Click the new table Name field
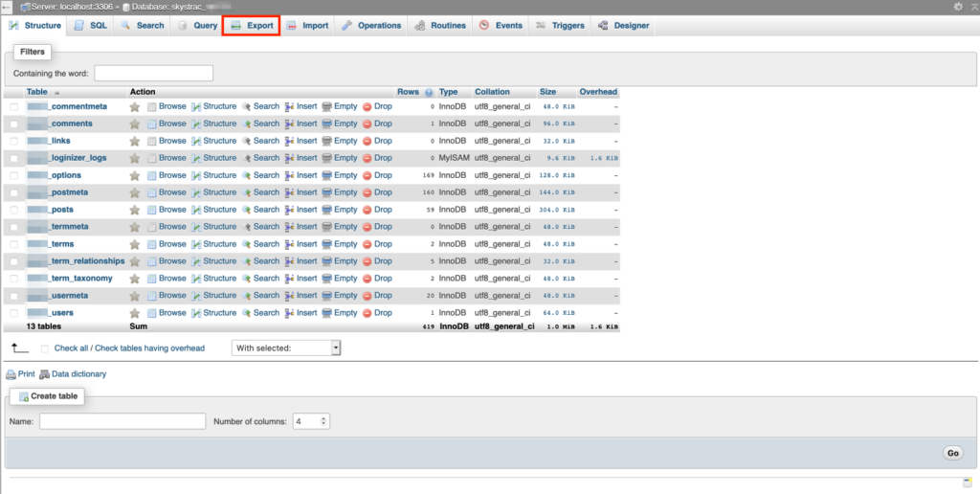The image size is (980, 494). pos(122,421)
